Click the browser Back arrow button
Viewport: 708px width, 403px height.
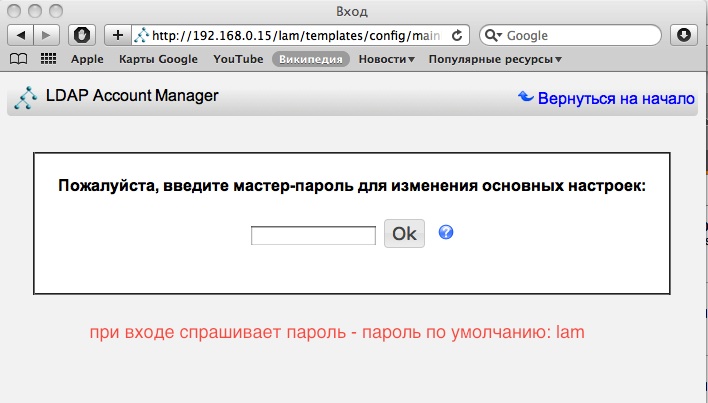pos(21,35)
